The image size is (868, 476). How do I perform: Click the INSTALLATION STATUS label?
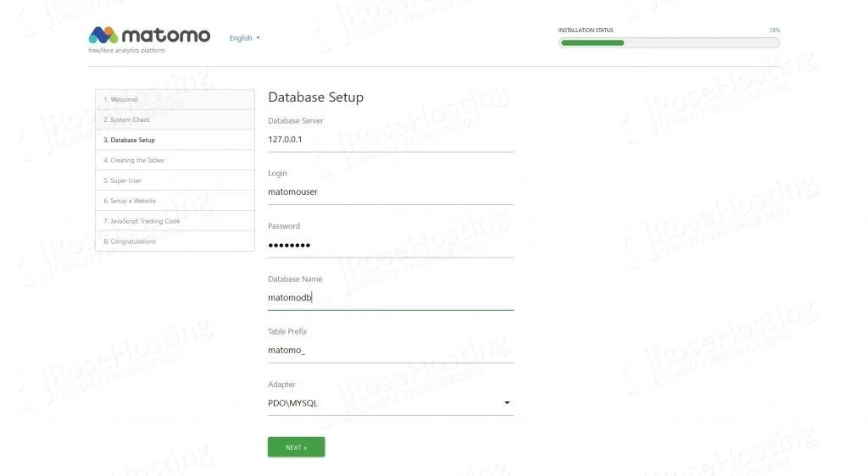coord(586,30)
